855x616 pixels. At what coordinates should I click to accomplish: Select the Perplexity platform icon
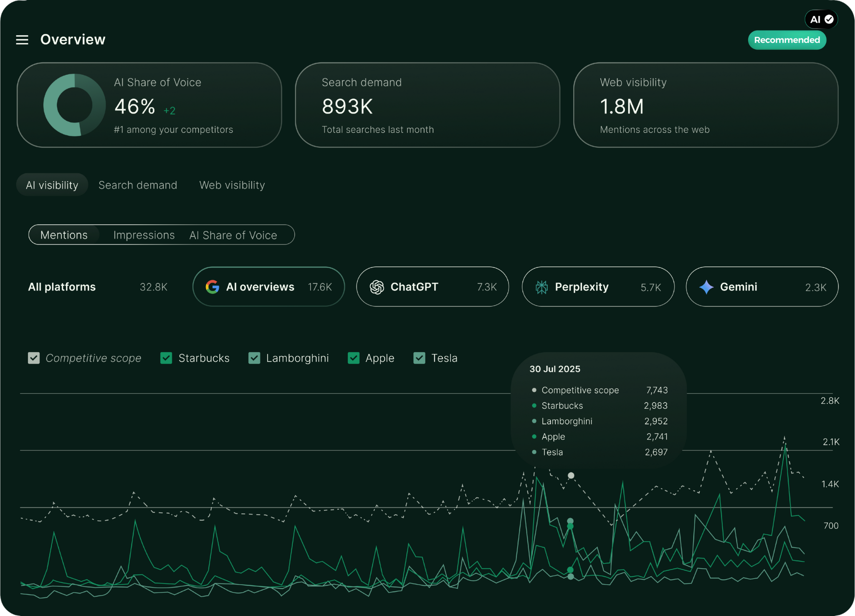(541, 287)
